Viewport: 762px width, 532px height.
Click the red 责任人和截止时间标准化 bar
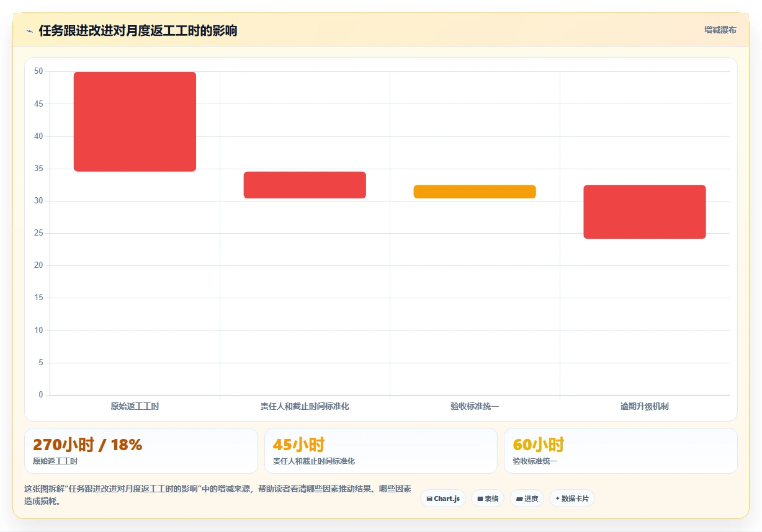pos(305,185)
